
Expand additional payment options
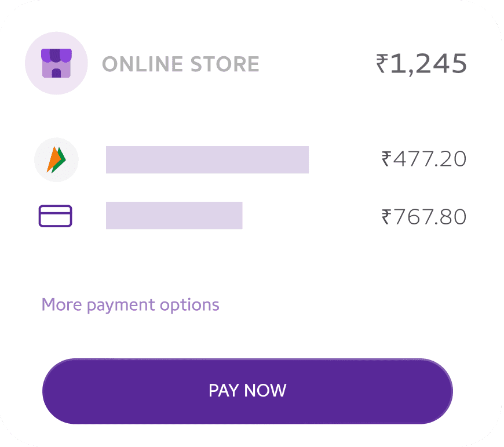[x=130, y=305]
